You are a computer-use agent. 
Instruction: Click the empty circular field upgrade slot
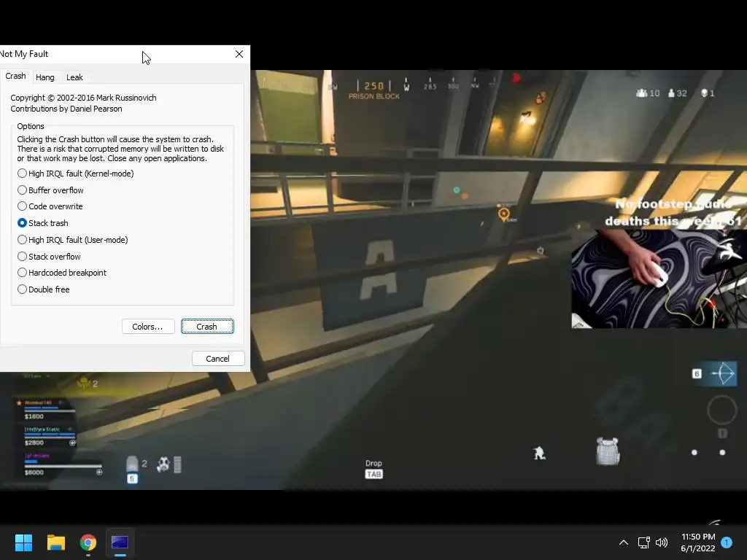pyautogui.click(x=721, y=410)
